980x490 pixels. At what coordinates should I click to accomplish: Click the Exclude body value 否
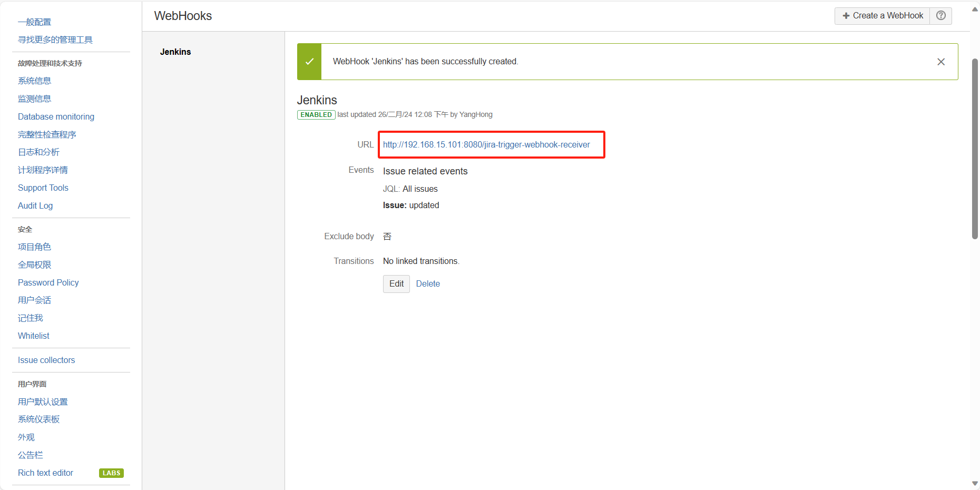[387, 236]
